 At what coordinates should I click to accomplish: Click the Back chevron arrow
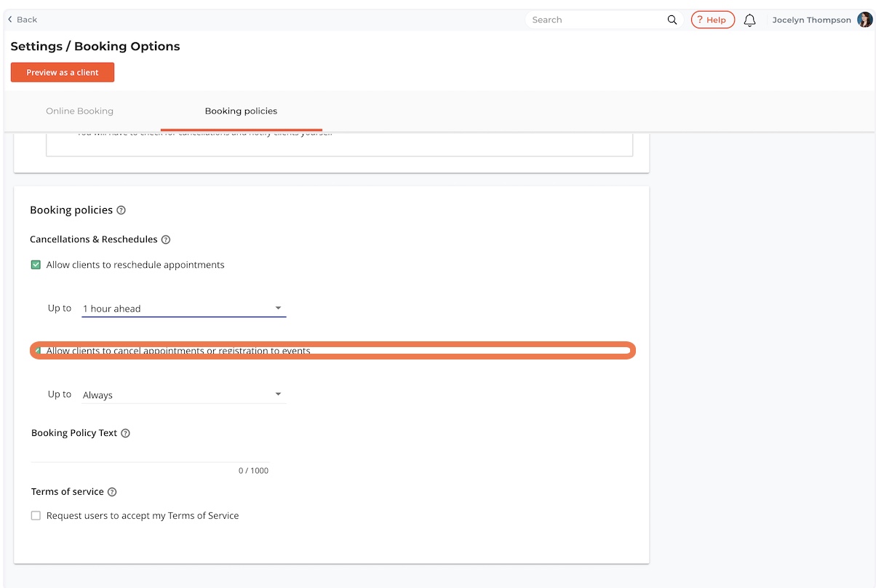click(x=10, y=20)
